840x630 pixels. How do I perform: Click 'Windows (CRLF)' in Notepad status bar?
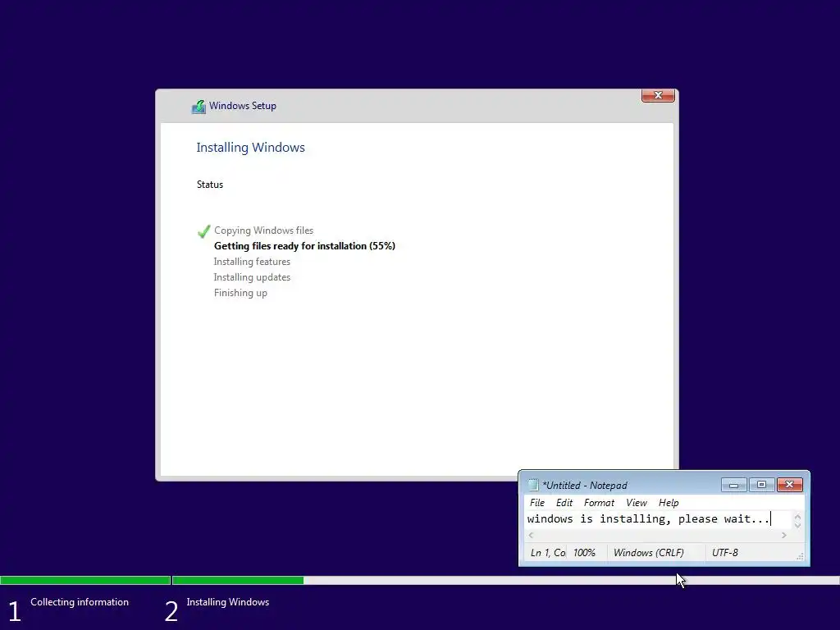pyautogui.click(x=648, y=552)
